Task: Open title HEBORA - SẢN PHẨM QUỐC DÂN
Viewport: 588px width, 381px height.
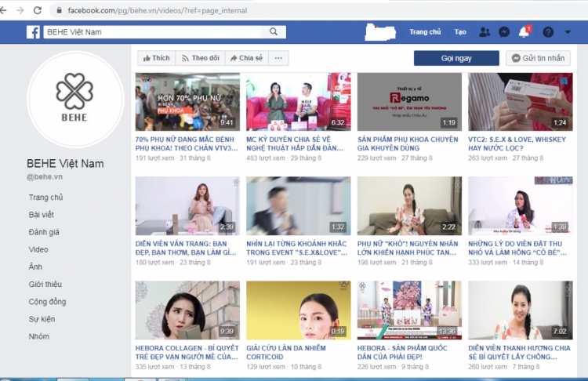Action: tap(402, 352)
